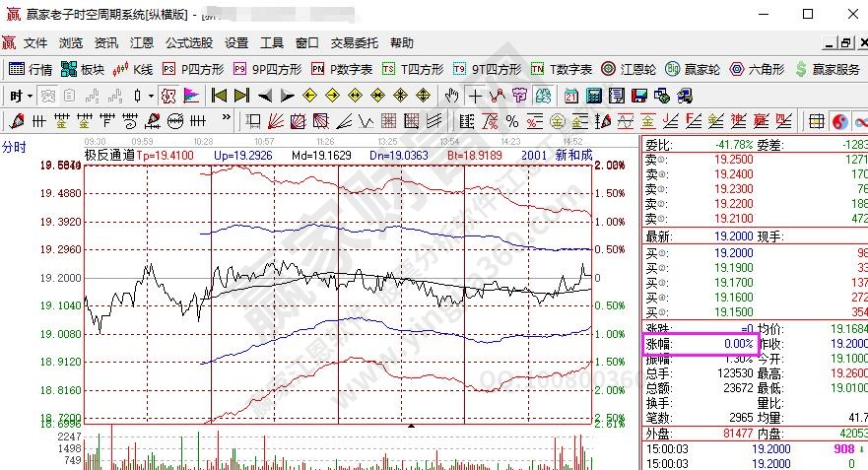Open the 公式选股 menu
This screenshot has width=868, height=470.
pos(188,43)
